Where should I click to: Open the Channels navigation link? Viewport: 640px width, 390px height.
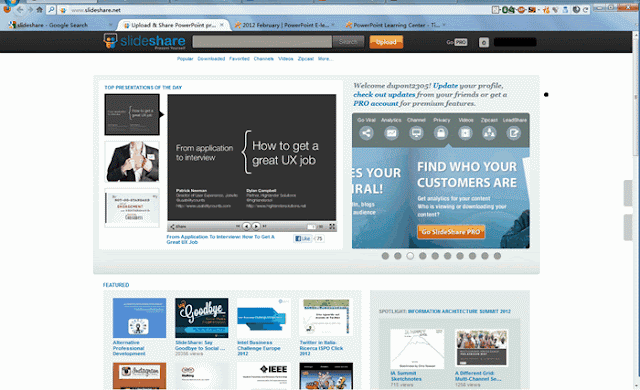264,59
